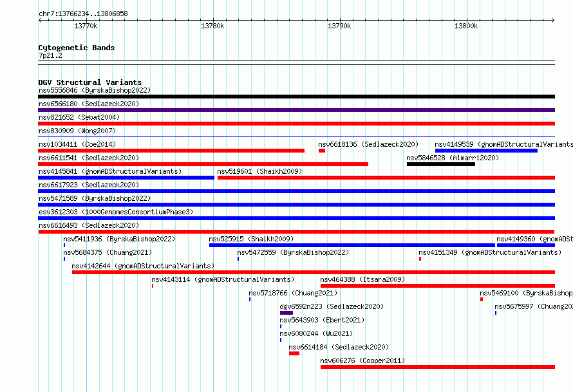Image resolution: width=573 pixels, height=392 pixels.
Task: Click the blue nsv5471589 ByrskaBishop2022 bar
Action: click(296, 205)
